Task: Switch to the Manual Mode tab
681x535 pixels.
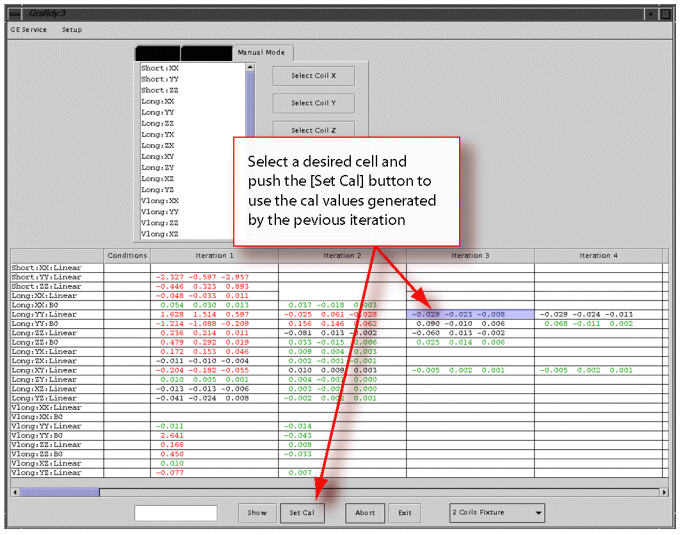Action: tap(260, 52)
